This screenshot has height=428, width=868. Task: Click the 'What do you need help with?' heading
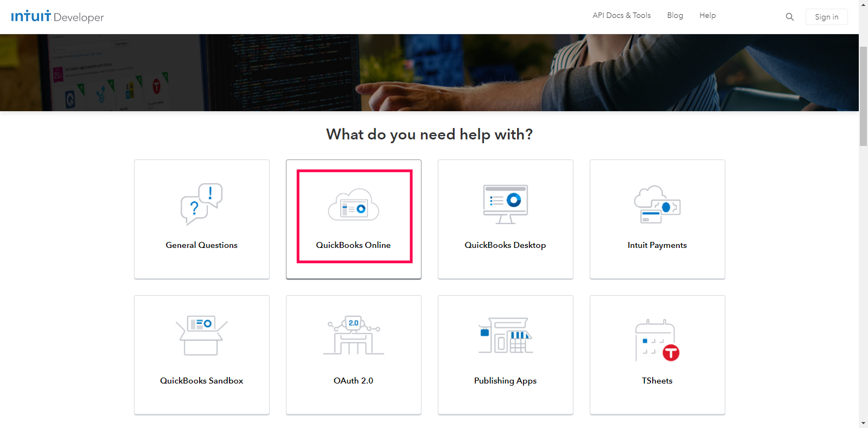point(430,135)
